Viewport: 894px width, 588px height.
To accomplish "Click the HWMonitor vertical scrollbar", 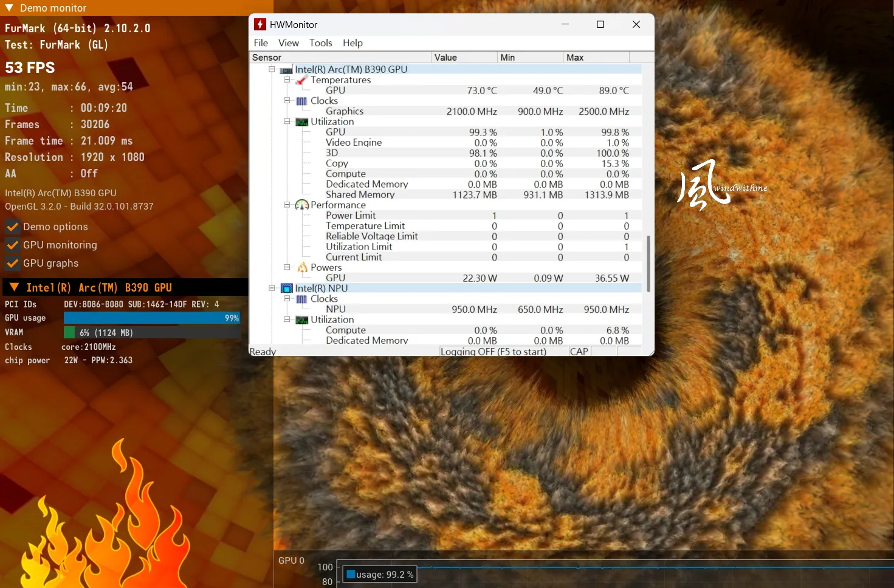I will tap(648, 264).
